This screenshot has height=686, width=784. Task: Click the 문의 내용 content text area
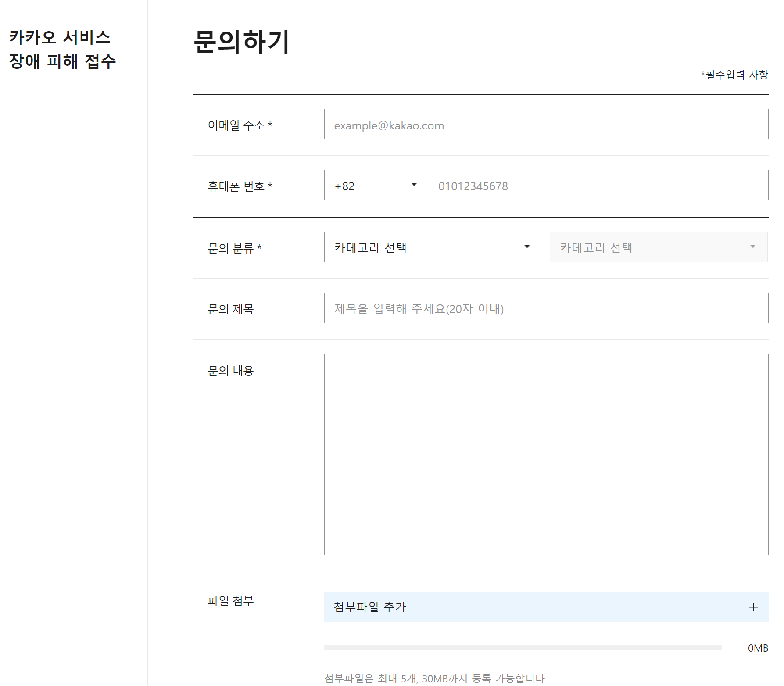(x=546, y=454)
